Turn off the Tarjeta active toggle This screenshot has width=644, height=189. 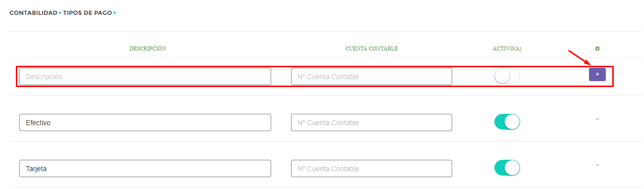507,168
